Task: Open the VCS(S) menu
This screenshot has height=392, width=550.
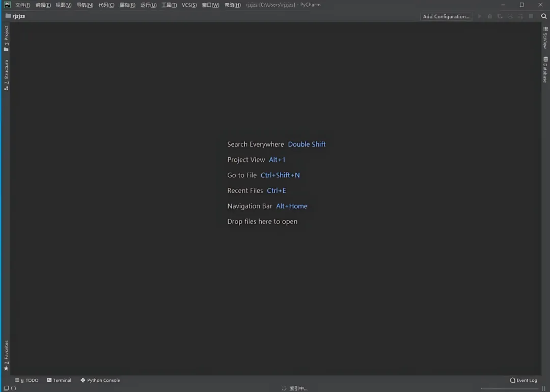Action: [189, 5]
